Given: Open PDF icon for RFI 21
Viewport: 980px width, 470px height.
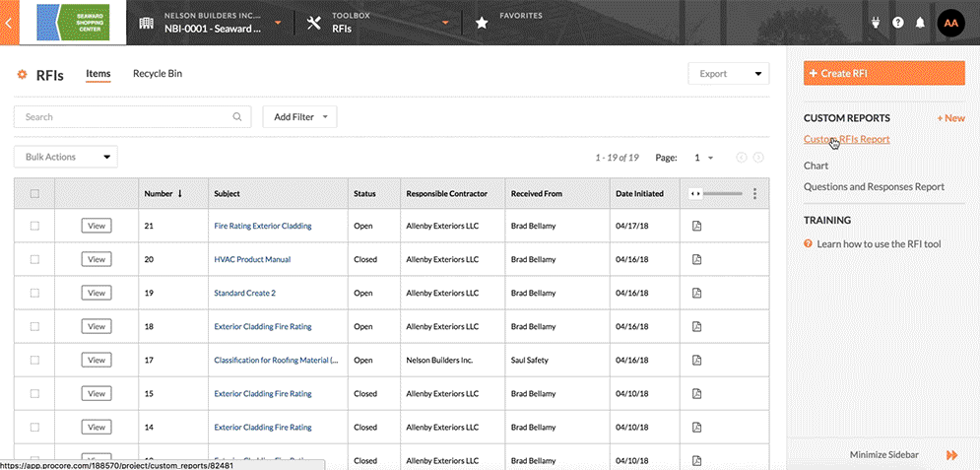Looking at the screenshot, I should click(x=696, y=226).
